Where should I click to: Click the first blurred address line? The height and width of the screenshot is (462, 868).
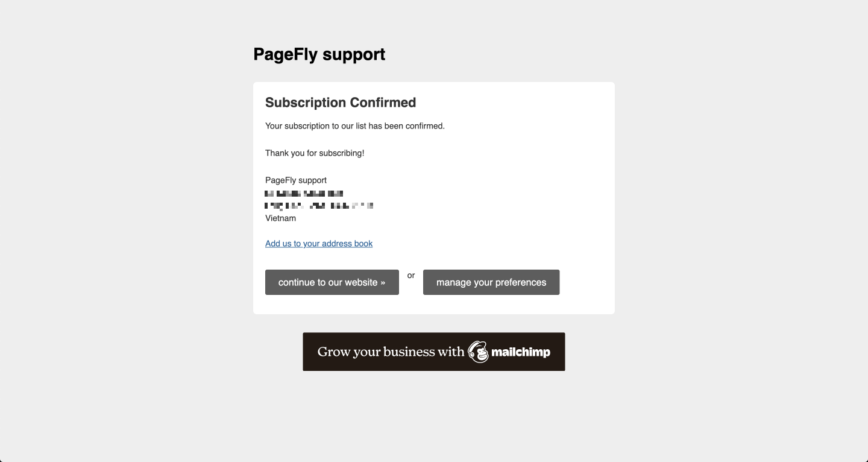(304, 194)
